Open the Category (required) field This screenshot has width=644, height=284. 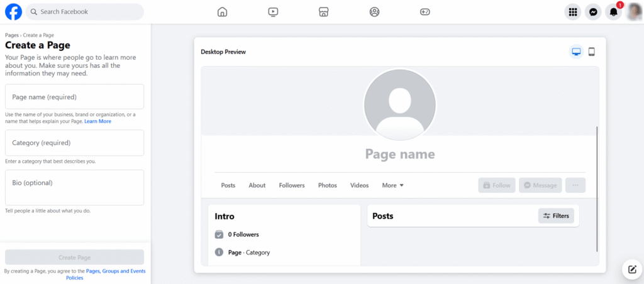pos(75,143)
